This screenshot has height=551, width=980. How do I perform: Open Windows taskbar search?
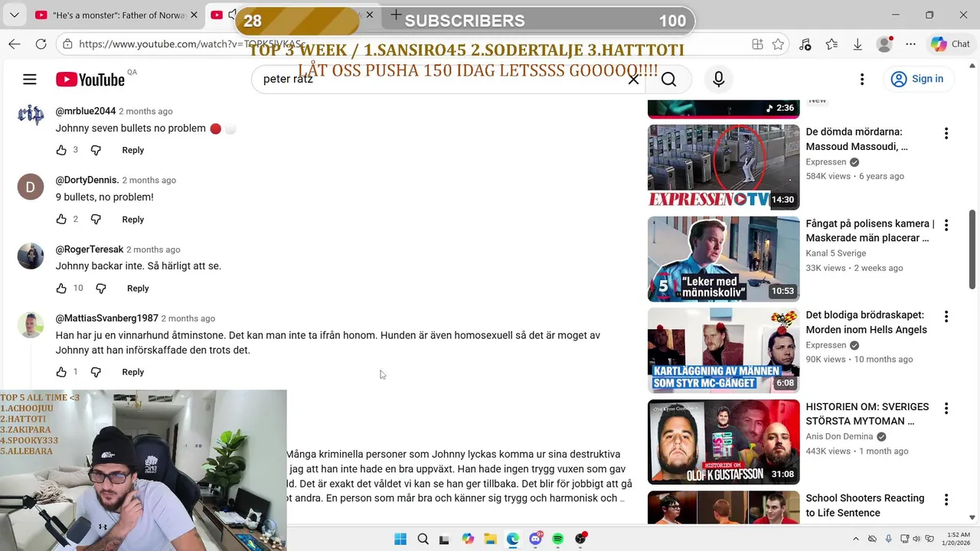pyautogui.click(x=423, y=539)
